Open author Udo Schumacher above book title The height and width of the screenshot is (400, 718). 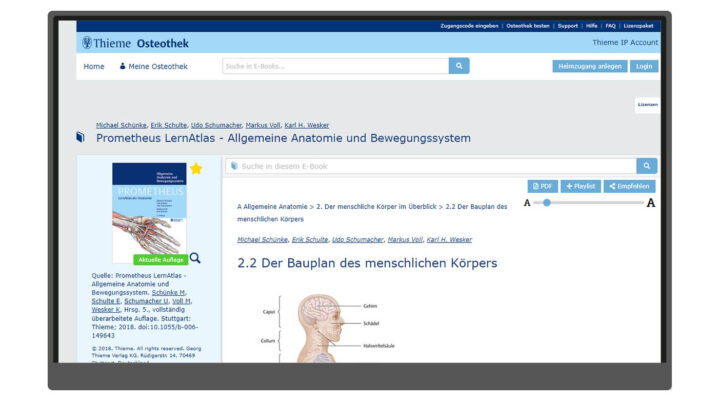coord(216,125)
